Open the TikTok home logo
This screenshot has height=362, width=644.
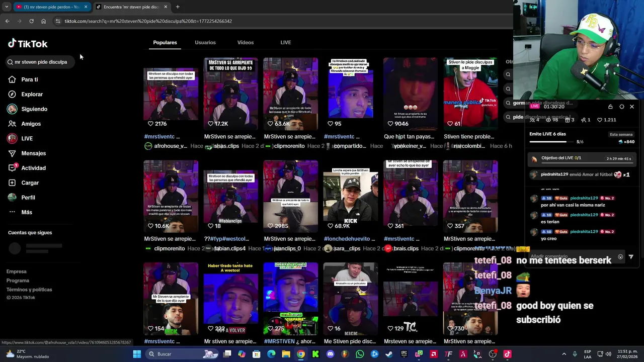click(x=28, y=44)
